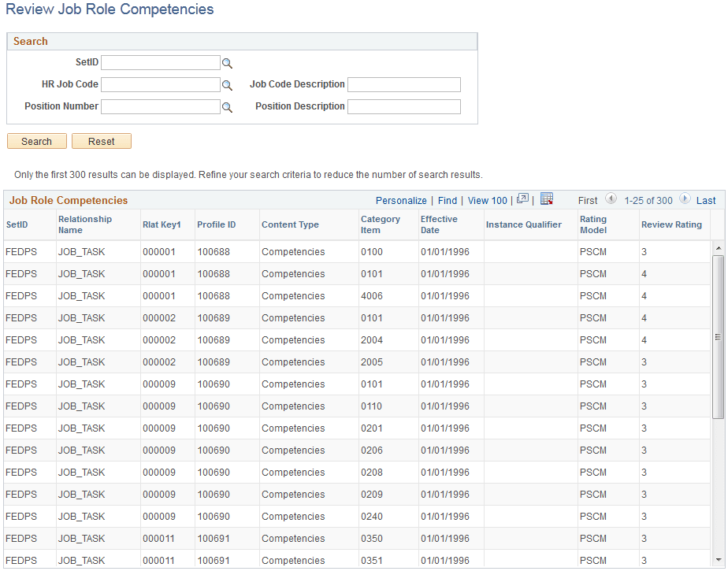Open the Personalize link

(x=401, y=200)
